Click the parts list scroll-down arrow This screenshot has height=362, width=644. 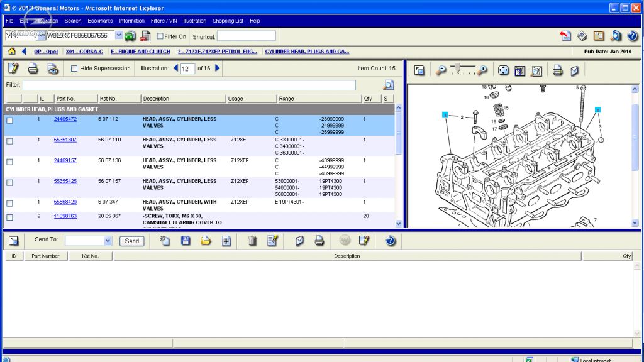(x=398, y=224)
